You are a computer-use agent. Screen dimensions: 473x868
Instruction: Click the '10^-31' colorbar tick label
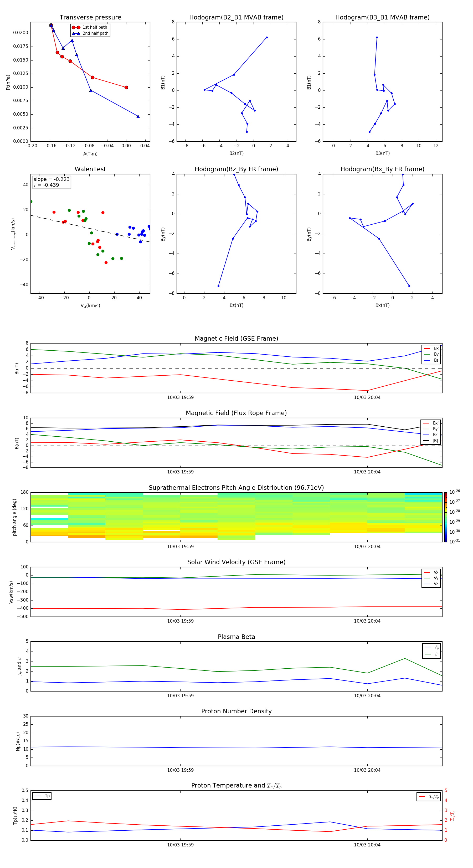(455, 542)
